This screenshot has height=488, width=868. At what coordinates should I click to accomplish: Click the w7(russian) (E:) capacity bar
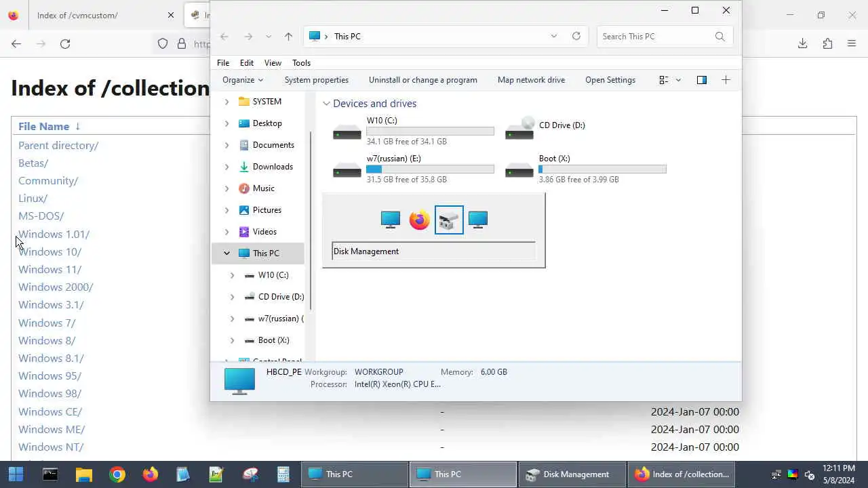[430, 169]
